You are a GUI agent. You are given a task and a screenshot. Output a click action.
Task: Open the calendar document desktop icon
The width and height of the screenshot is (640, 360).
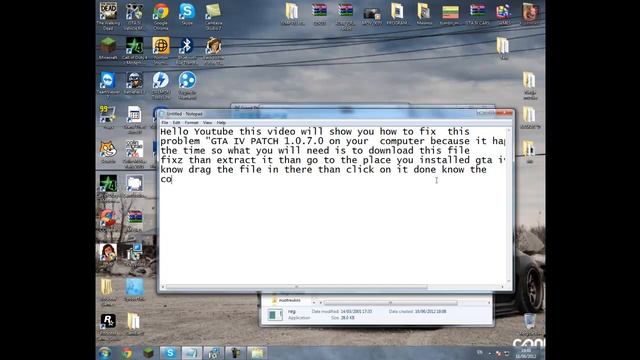click(134, 119)
